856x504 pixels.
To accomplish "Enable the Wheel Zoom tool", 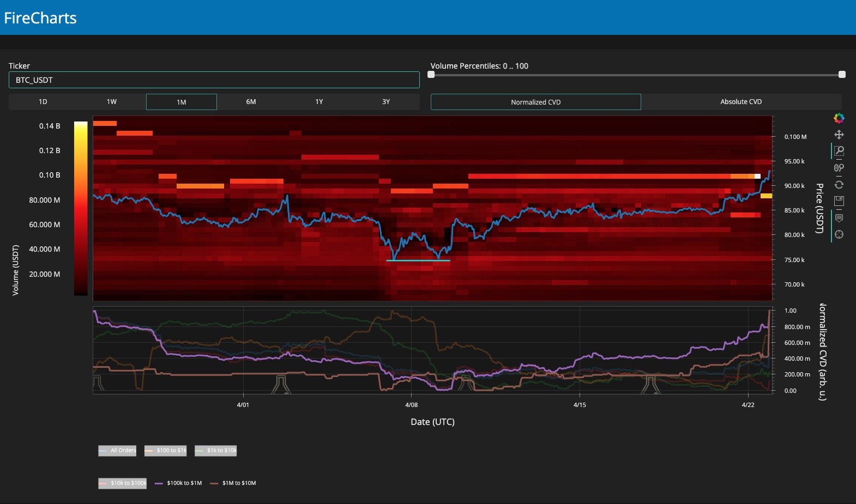I will click(x=839, y=168).
